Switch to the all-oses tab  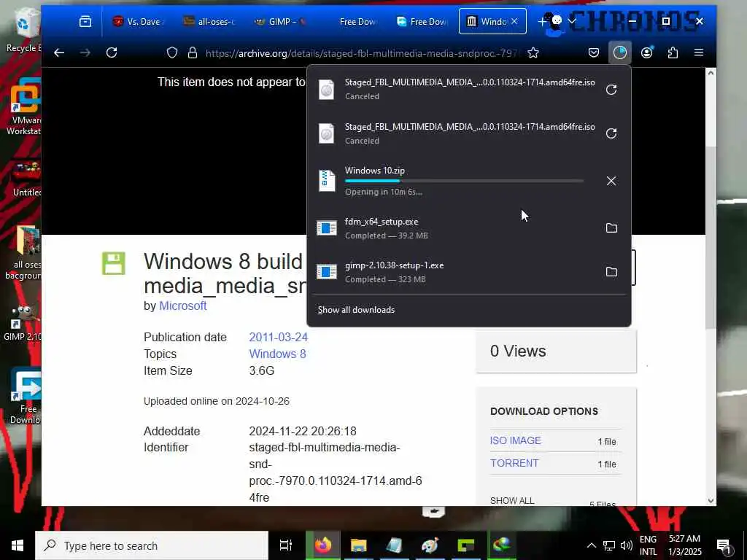209,21
